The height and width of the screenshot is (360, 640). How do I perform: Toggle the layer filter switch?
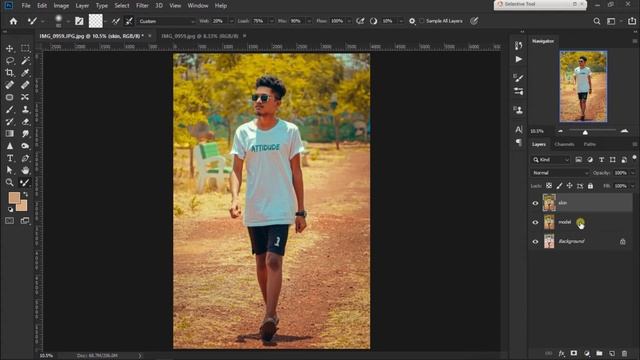coord(634,158)
